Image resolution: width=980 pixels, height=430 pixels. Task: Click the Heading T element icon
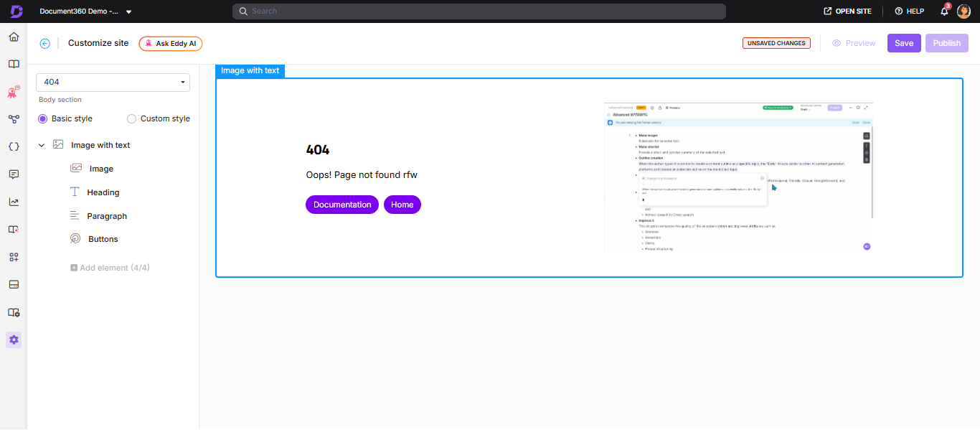click(x=75, y=192)
